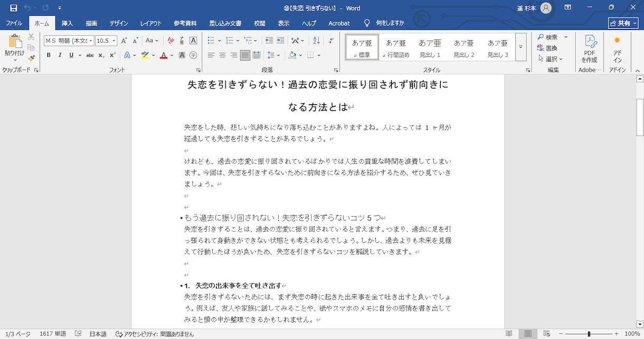Open line spacing dropdown

point(273,55)
